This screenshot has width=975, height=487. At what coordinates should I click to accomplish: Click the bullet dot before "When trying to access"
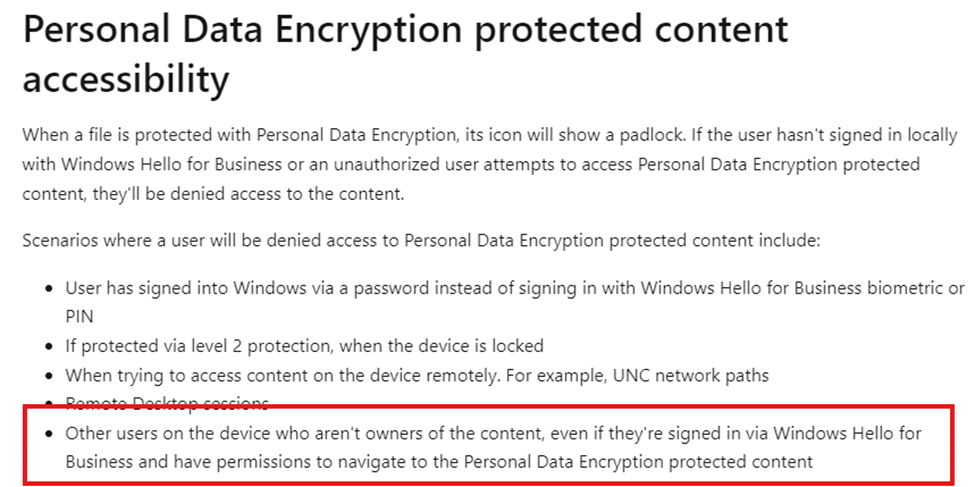click(49, 376)
